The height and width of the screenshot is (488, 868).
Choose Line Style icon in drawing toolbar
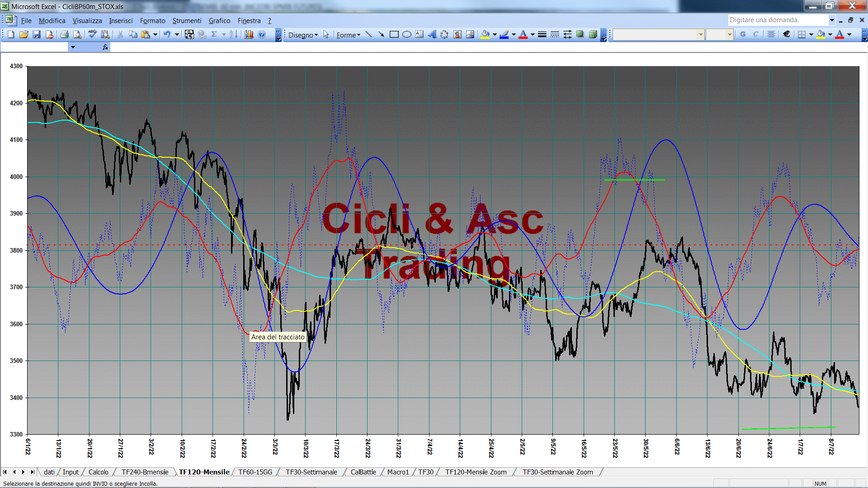(542, 34)
